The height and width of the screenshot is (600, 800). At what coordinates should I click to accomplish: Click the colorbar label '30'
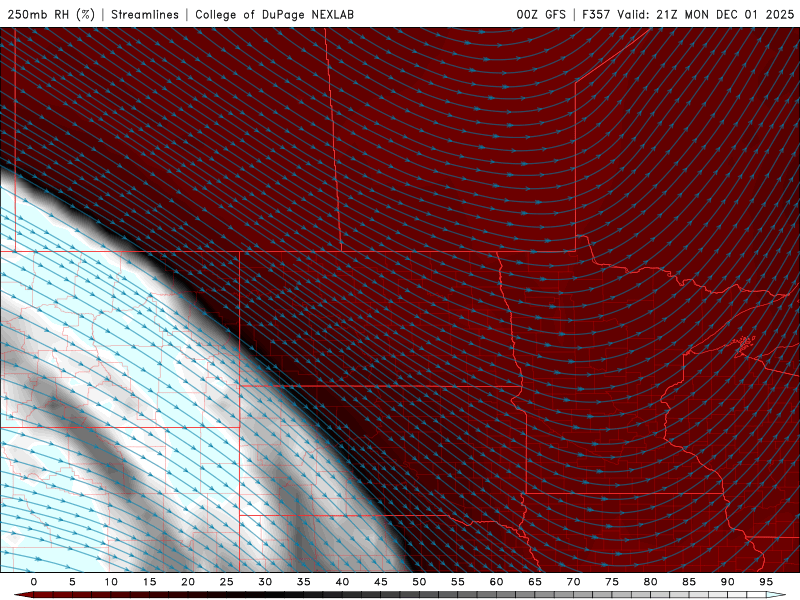coord(265,582)
